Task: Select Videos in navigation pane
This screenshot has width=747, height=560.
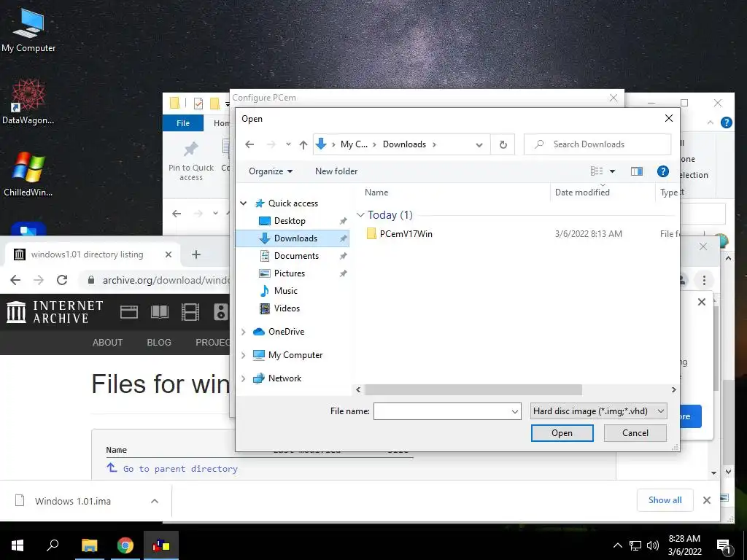Action: coord(287,308)
